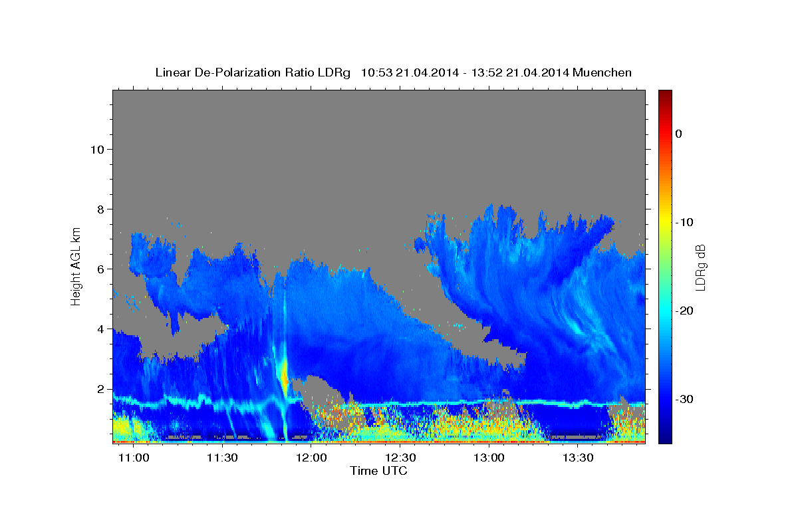This screenshot has height=532, width=798.
Task: Click the plot title 'Linear De-Polarization Ratio LDRg'
Action: pos(253,72)
